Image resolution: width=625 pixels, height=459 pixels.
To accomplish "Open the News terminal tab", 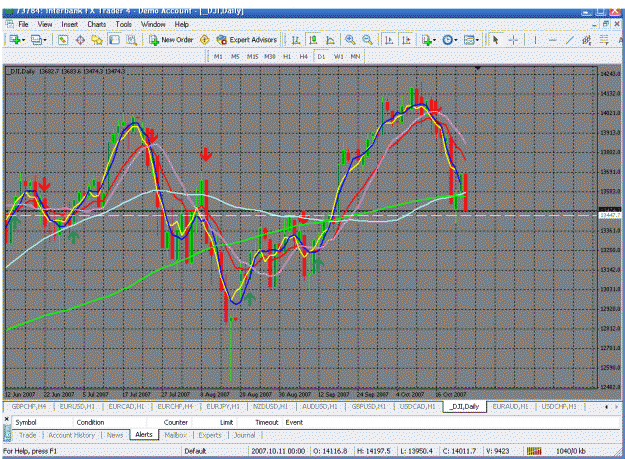I will 115,435.
